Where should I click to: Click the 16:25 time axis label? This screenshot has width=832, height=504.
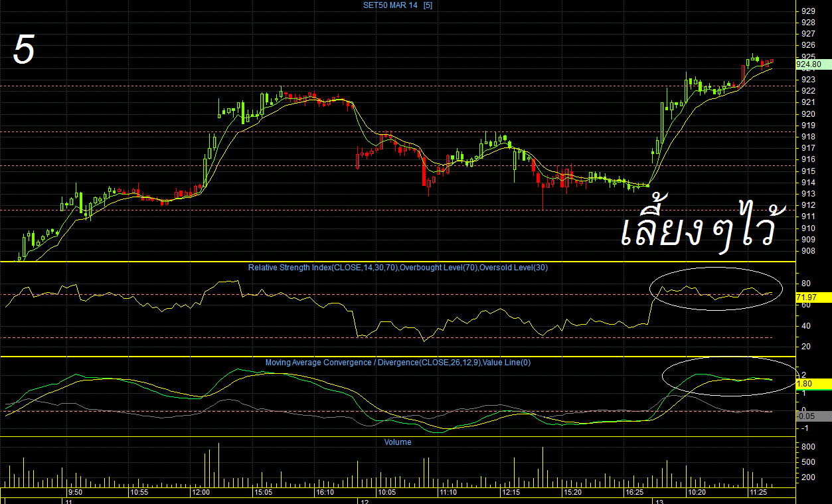click(635, 493)
